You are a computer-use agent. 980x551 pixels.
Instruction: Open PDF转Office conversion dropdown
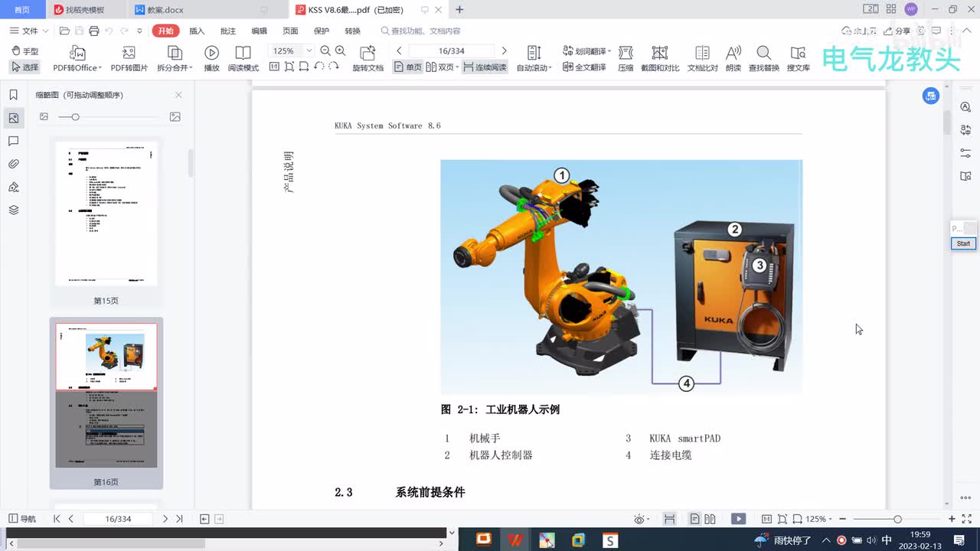coord(77,59)
